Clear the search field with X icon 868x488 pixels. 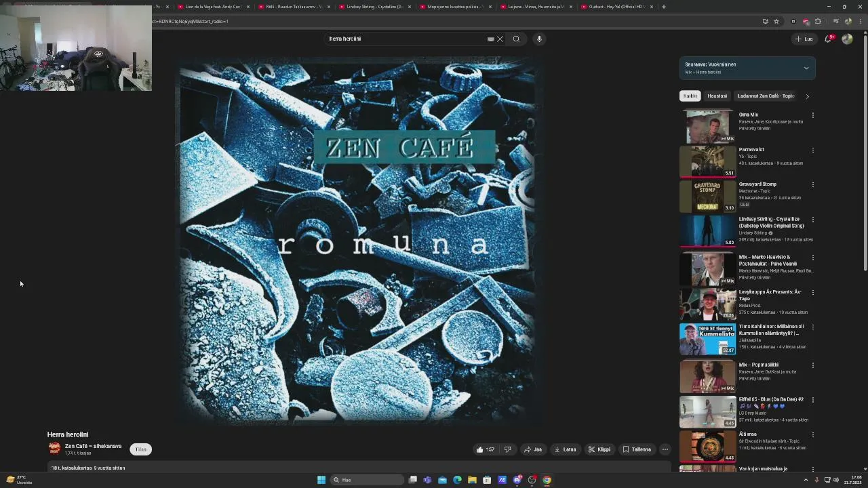coord(500,39)
